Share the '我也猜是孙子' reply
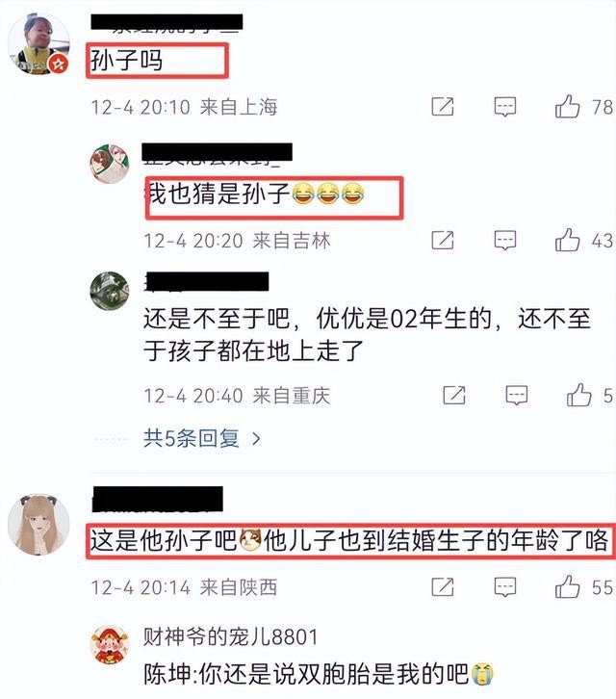616x699 pixels. [x=443, y=241]
